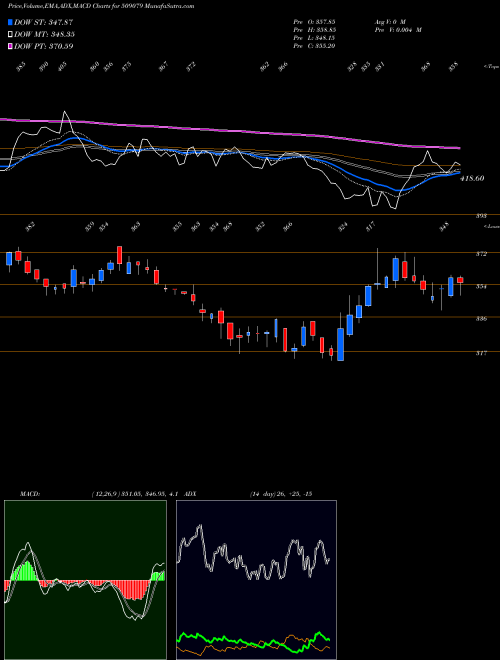
Task: Click the 418.60 label beside the EMA lines
Action: click(x=472, y=178)
